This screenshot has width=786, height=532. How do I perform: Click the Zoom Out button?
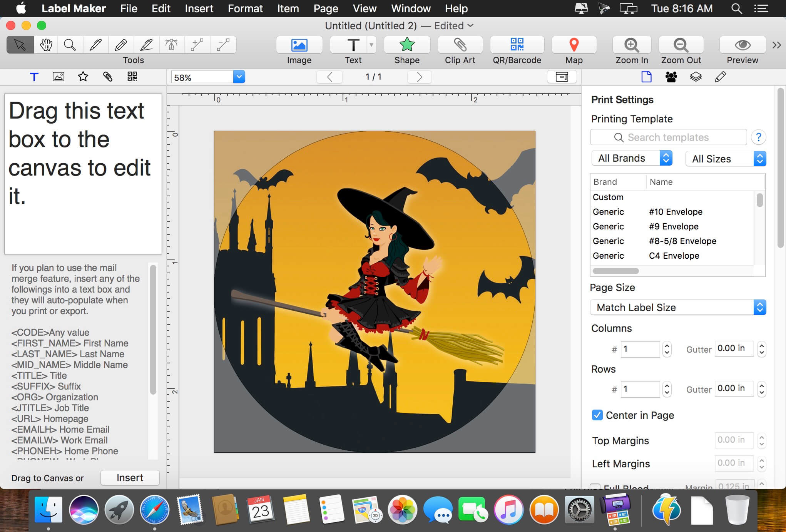pos(681,45)
